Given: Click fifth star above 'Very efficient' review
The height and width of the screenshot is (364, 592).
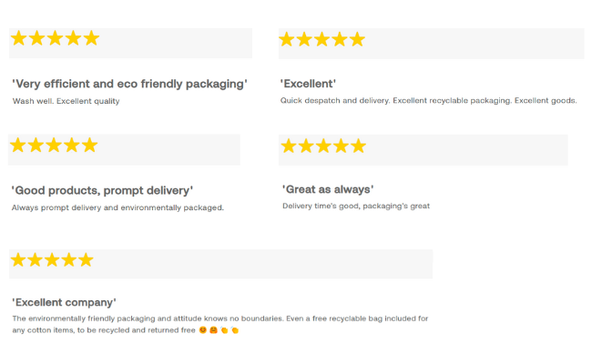Looking at the screenshot, I should point(90,38).
